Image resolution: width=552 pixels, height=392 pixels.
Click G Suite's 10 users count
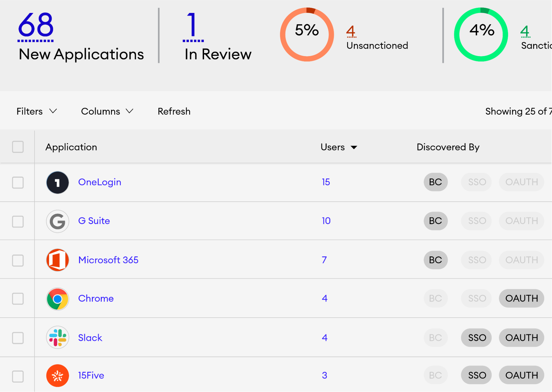point(326,221)
